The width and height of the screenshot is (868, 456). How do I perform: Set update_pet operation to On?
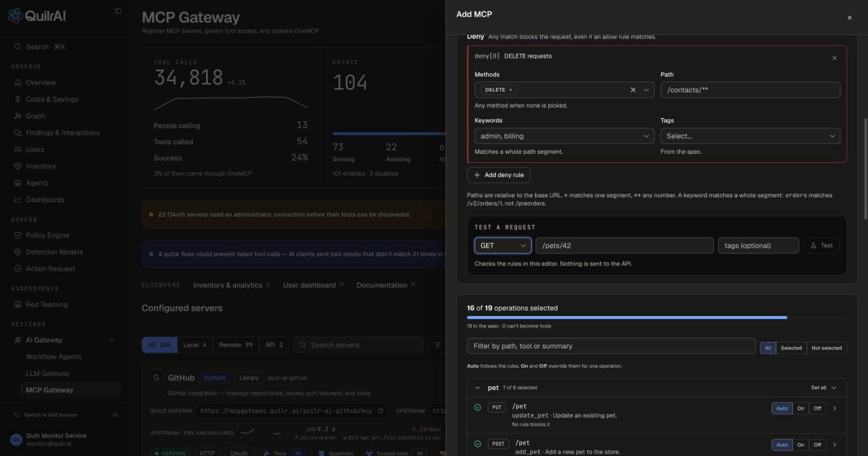(x=800, y=408)
